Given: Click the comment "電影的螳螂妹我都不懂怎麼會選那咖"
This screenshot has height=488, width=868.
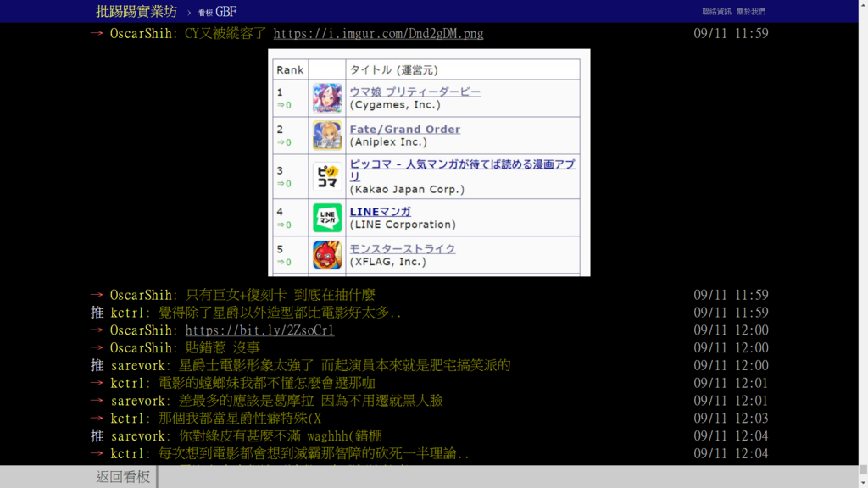Looking at the screenshot, I should point(267,384).
